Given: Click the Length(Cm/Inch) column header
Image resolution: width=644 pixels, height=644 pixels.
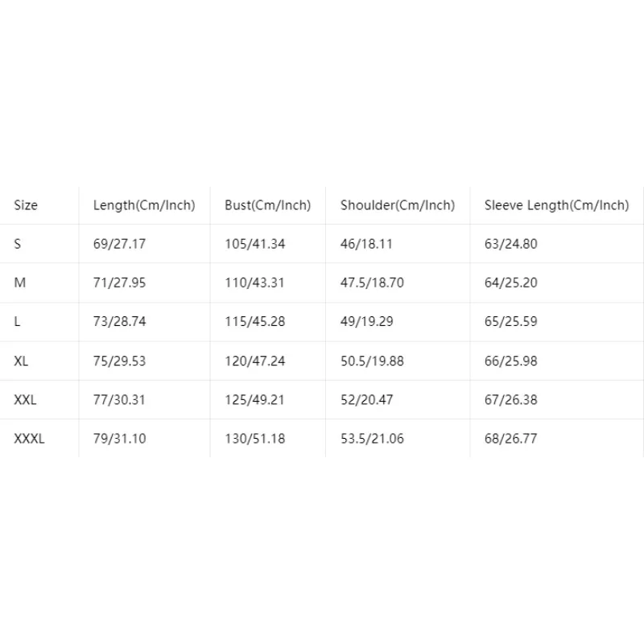Looking at the screenshot, I should point(144,205).
